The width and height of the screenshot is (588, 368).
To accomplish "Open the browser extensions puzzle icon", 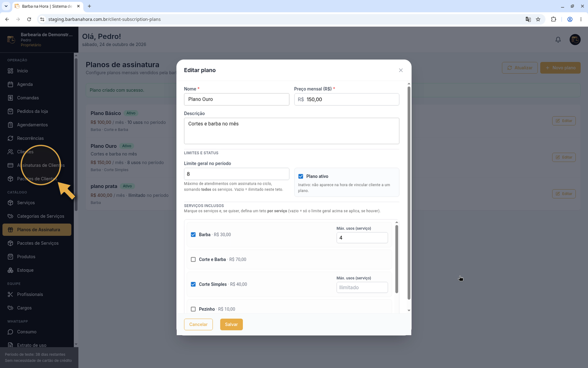I will coord(553,19).
